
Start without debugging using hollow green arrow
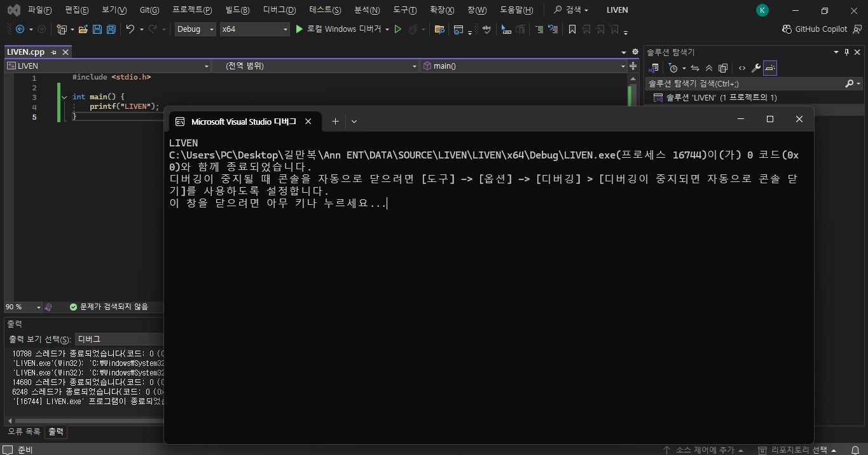[398, 29]
